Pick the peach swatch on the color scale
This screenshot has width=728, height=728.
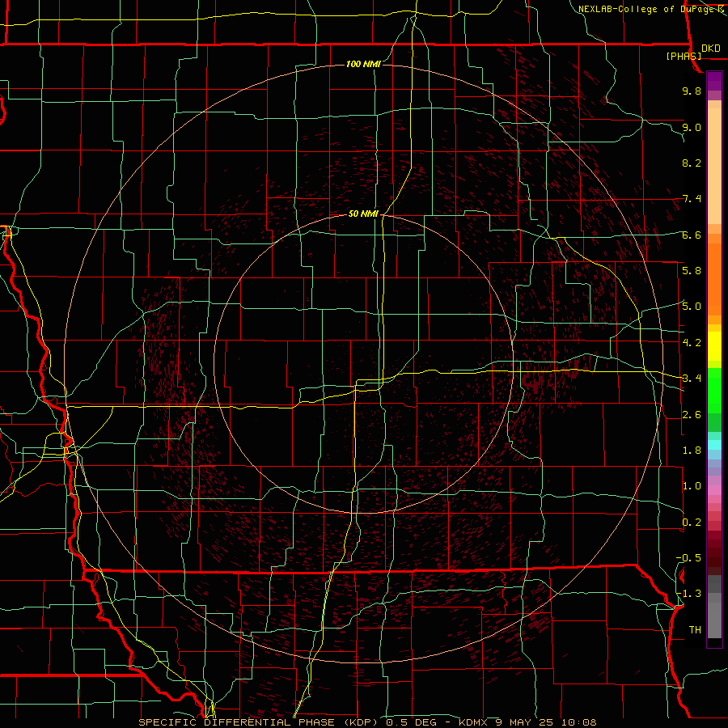[x=714, y=167]
